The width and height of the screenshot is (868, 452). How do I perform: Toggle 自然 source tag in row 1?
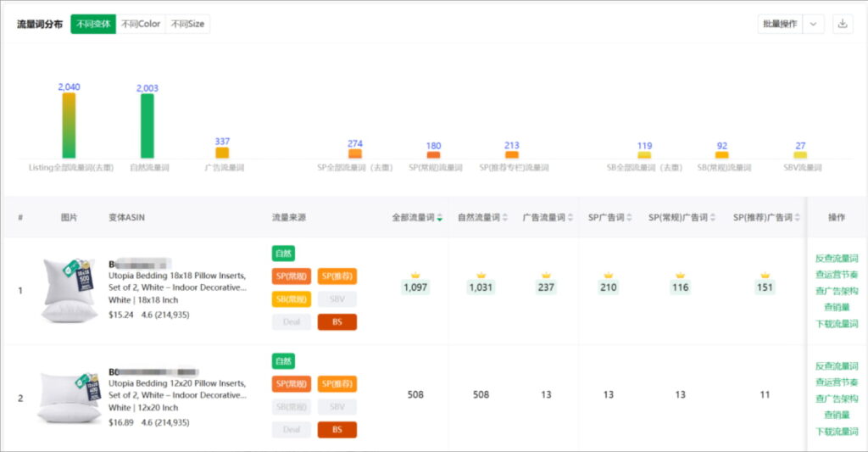point(283,254)
